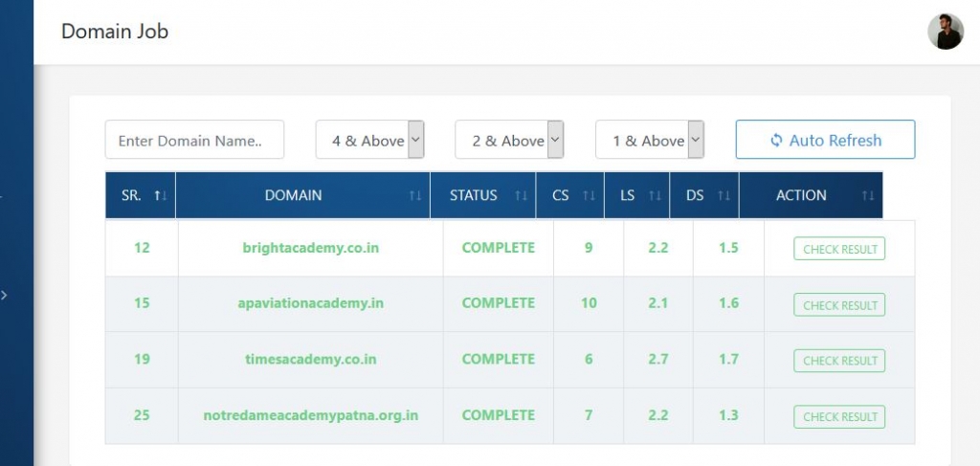
Task: Sort by LS column arrows icon
Action: (655, 195)
